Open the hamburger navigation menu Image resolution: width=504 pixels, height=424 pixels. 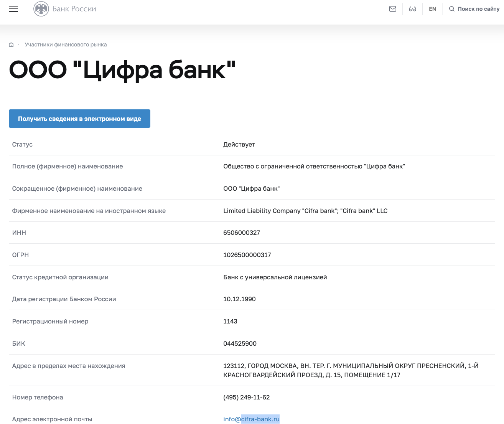tap(13, 9)
